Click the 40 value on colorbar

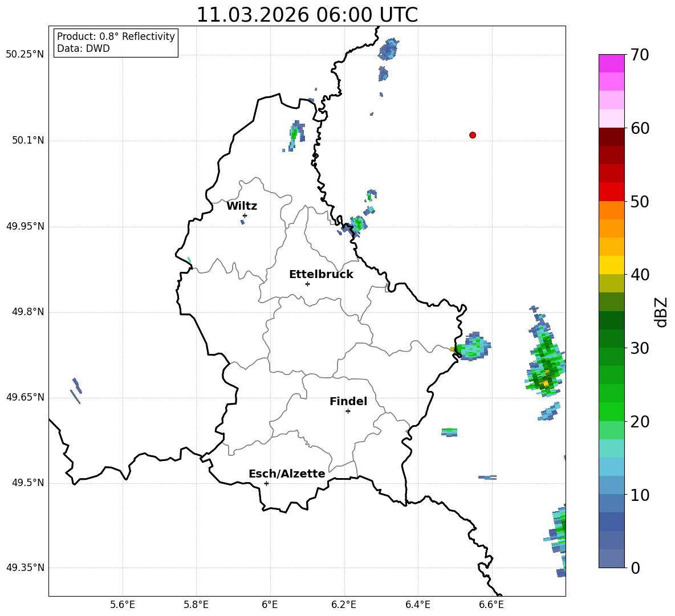(639, 275)
